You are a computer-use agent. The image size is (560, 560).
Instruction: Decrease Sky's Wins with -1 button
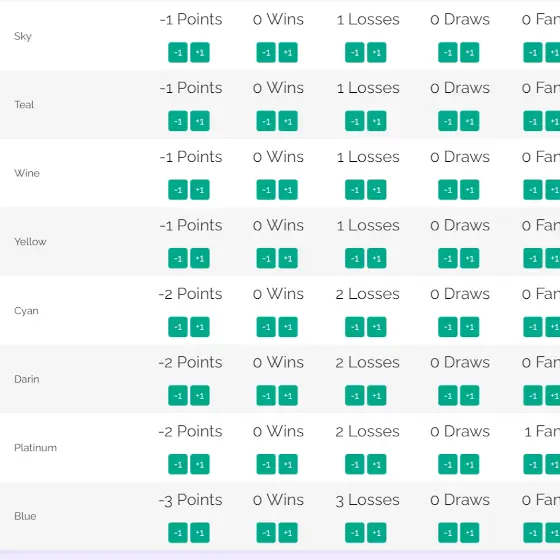click(266, 52)
